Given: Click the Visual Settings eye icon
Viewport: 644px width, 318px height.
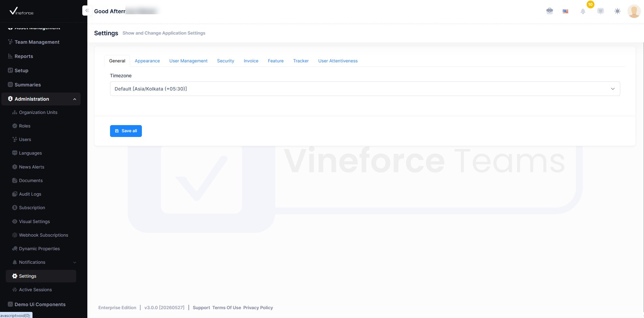Looking at the screenshot, I should 15,222.
